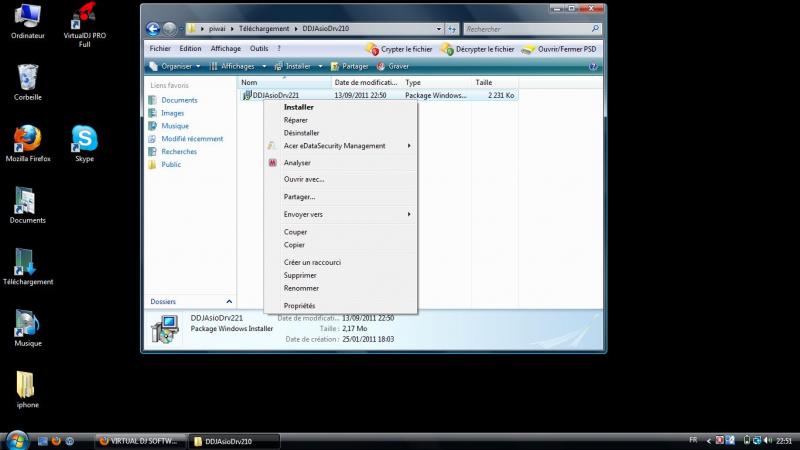
Task: Open Musique in favorite links
Action: click(174, 126)
